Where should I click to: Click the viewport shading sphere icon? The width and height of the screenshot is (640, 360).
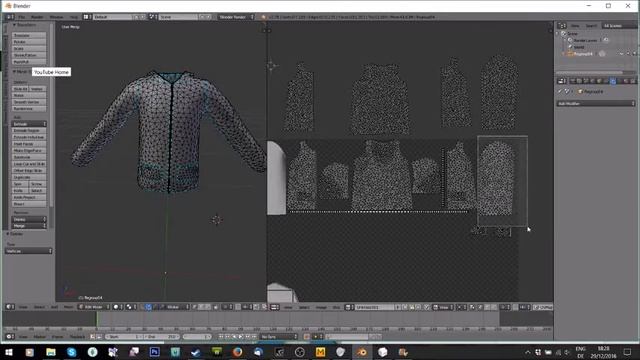tap(117, 307)
